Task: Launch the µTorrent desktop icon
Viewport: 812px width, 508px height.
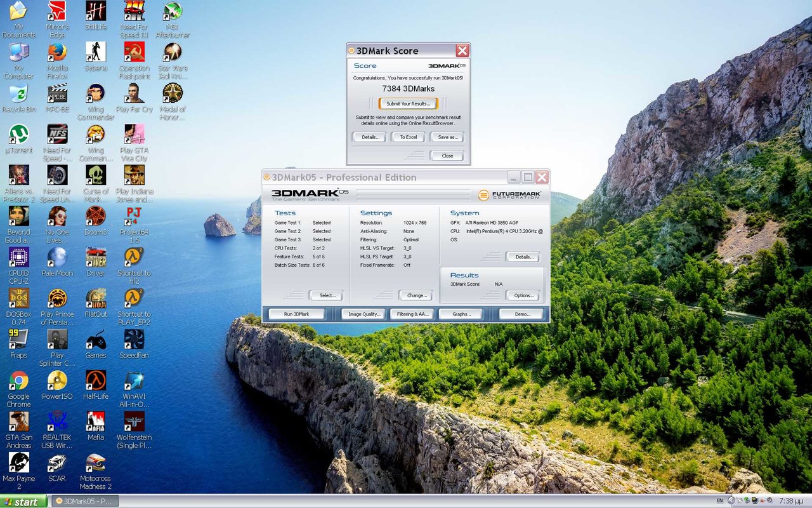Action: (19, 140)
